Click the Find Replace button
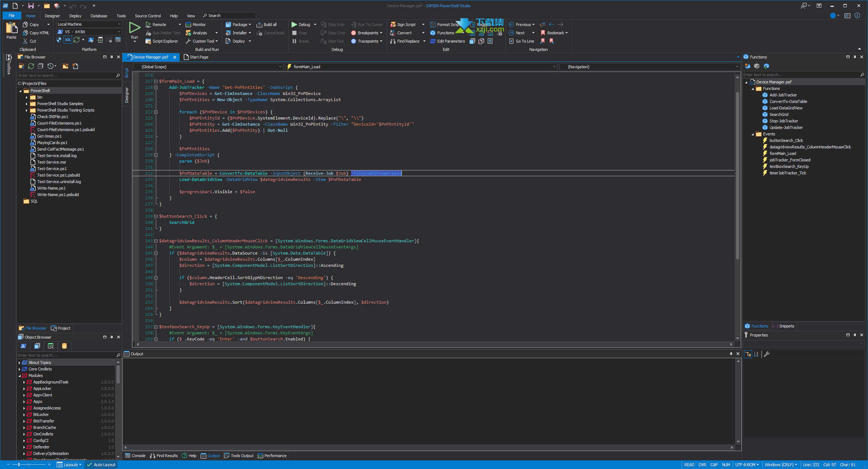The height and width of the screenshot is (469, 868). [405, 41]
